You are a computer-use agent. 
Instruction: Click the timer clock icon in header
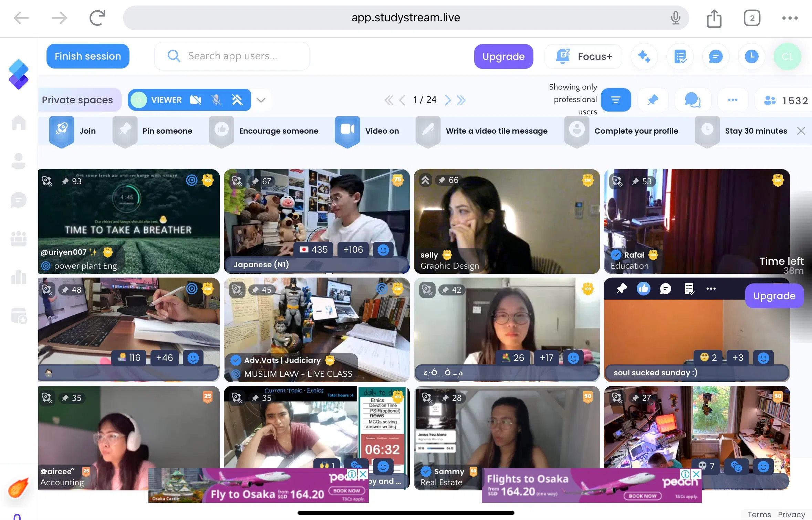pyautogui.click(x=751, y=56)
